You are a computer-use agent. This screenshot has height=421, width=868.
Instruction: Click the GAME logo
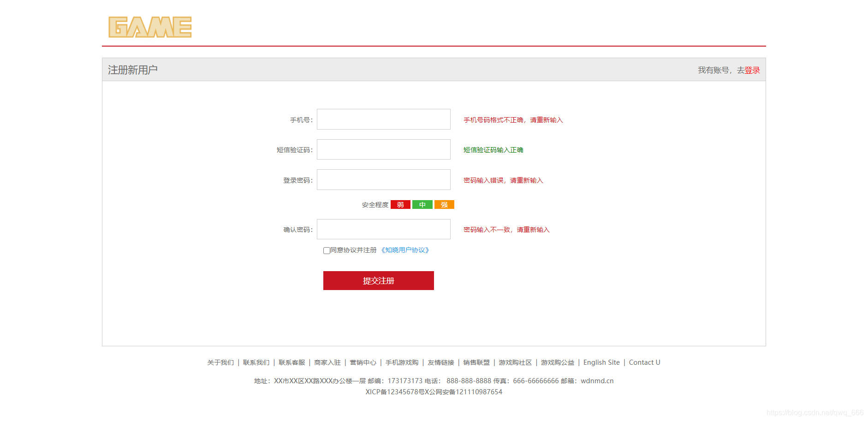pos(150,27)
